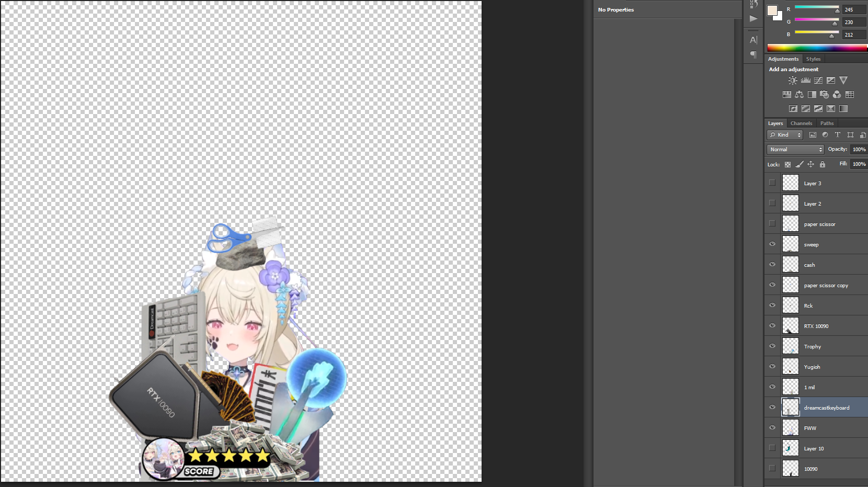Add a Posterize adjustment
This screenshot has height=487, width=868.
[x=806, y=109]
